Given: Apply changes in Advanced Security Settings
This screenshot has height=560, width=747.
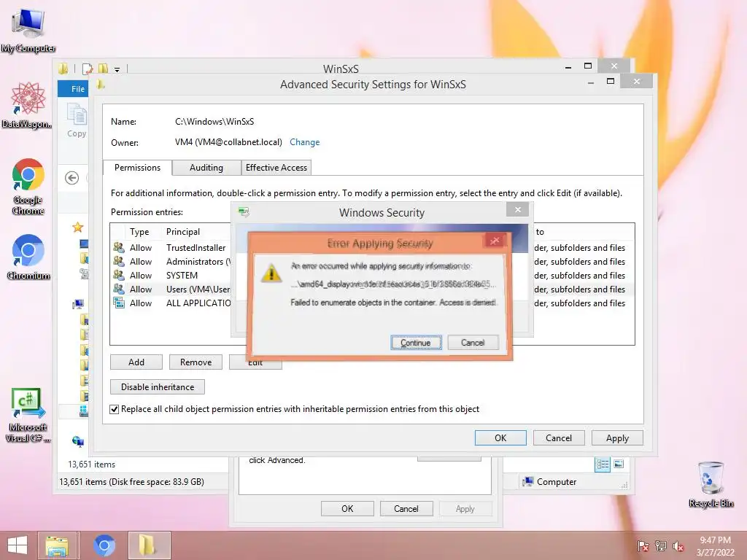Looking at the screenshot, I should pos(617,437).
